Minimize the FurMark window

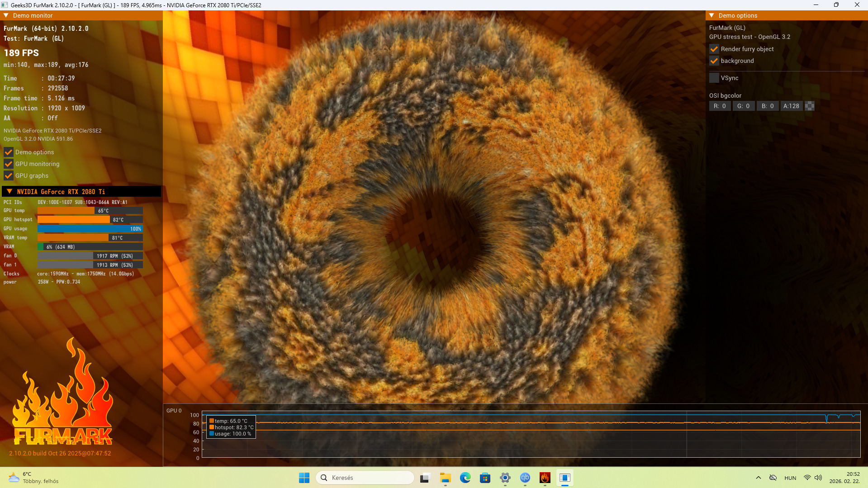(816, 5)
